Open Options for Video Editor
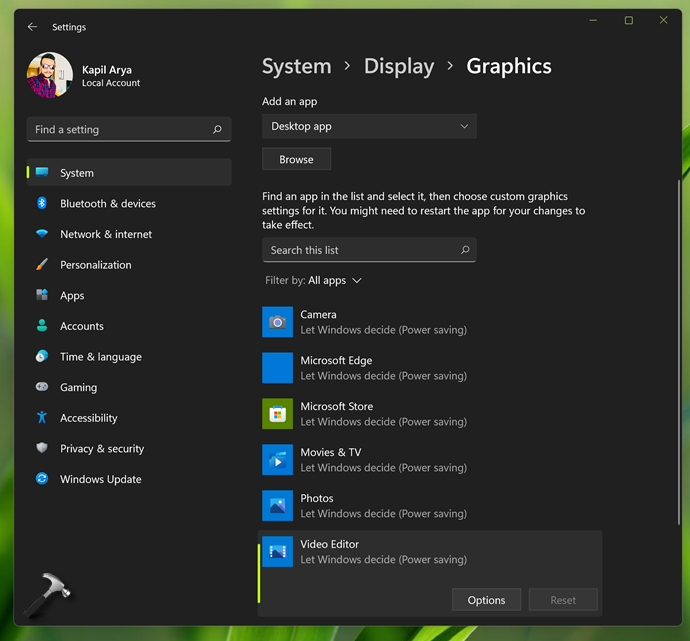 (x=486, y=600)
